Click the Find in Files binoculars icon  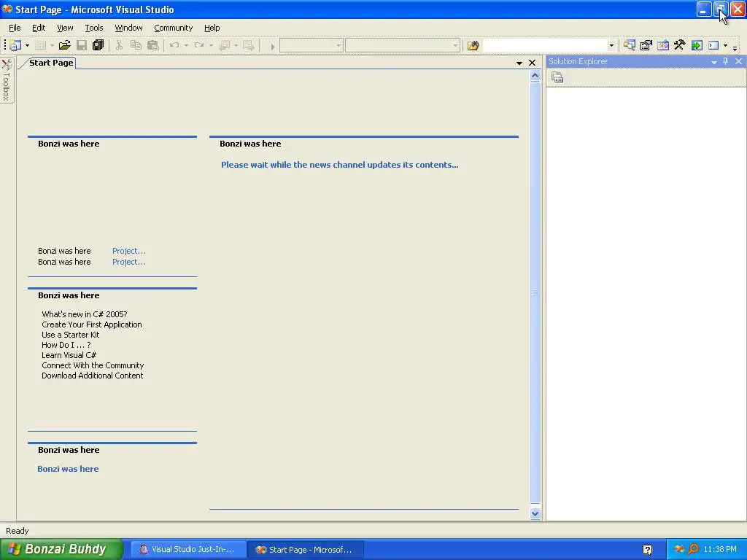point(473,45)
